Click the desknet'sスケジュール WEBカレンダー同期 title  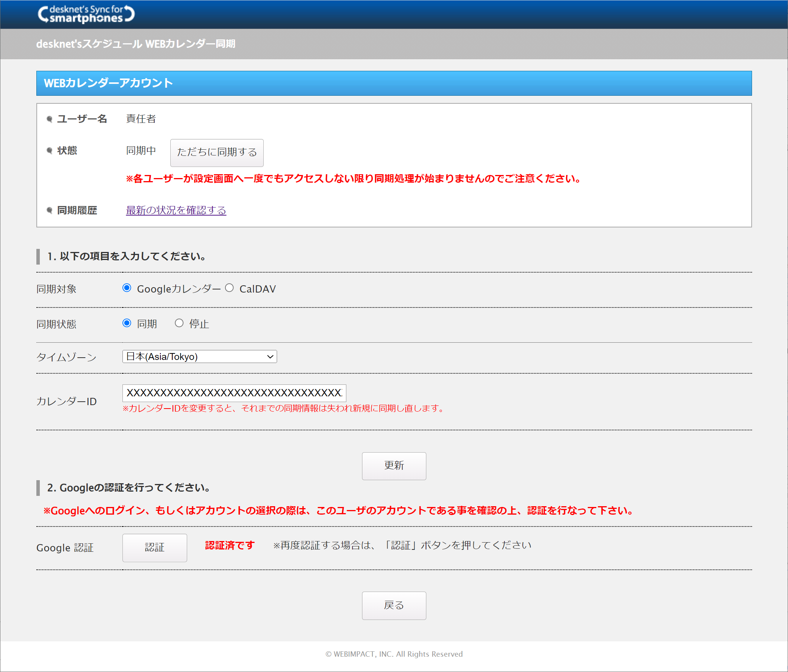pyautogui.click(x=136, y=44)
